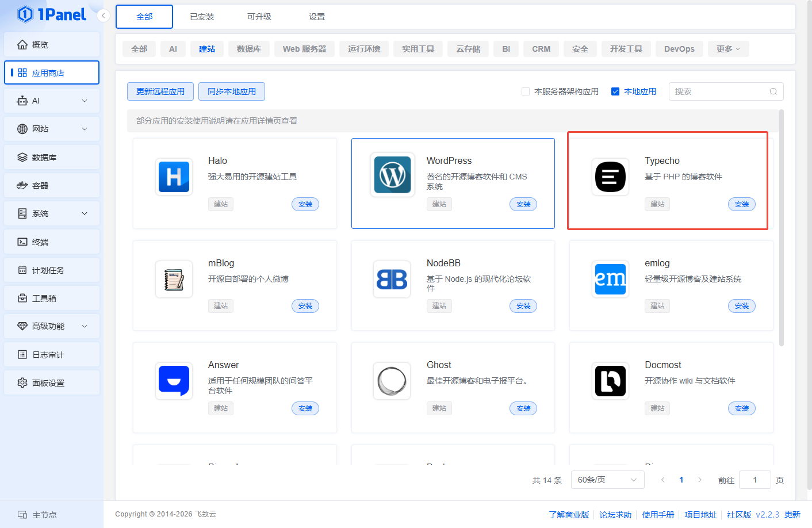Viewport: 812px width, 528px height.
Task: Click 更新远程应用 button
Action: click(160, 91)
